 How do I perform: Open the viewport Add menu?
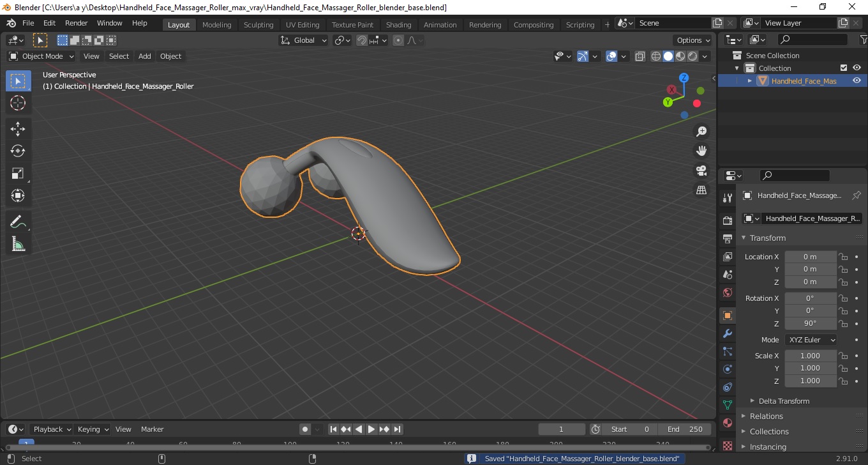[145, 56]
